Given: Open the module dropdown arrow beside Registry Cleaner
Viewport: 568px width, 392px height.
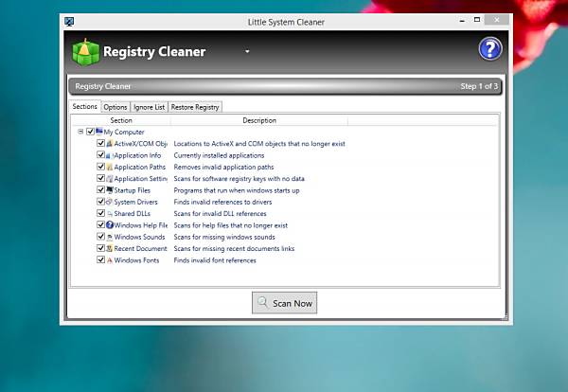Looking at the screenshot, I should (247, 51).
